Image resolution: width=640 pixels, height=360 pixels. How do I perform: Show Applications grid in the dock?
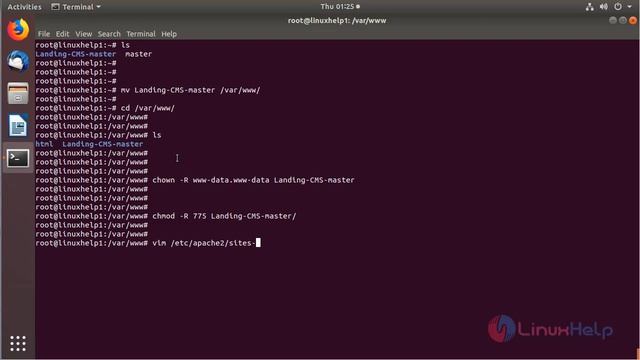click(x=18, y=343)
